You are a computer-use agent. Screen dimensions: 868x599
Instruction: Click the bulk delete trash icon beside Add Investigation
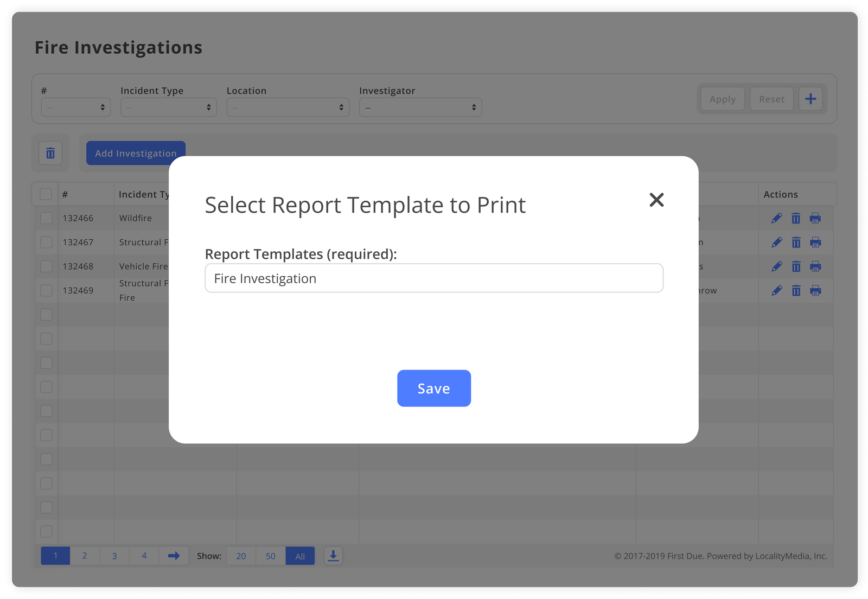pos(50,153)
